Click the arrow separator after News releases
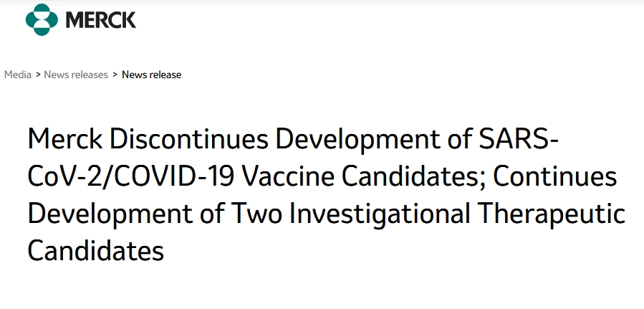 click(x=115, y=75)
